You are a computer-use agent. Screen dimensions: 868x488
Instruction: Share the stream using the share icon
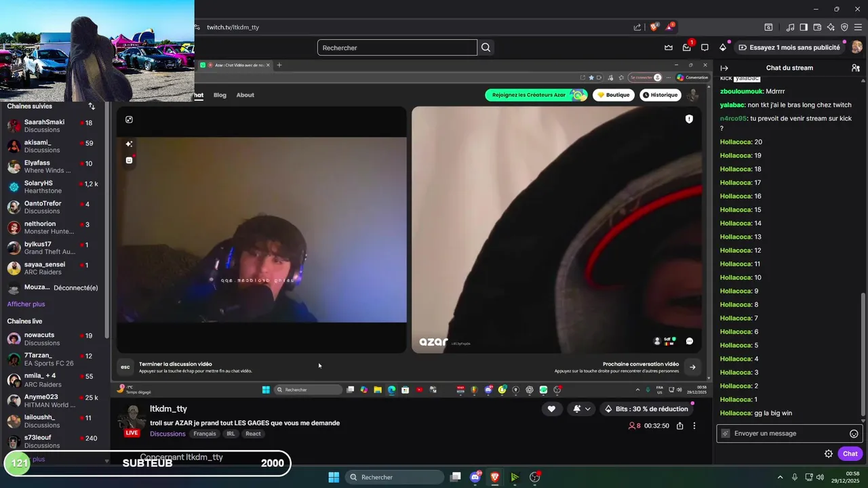click(x=679, y=426)
